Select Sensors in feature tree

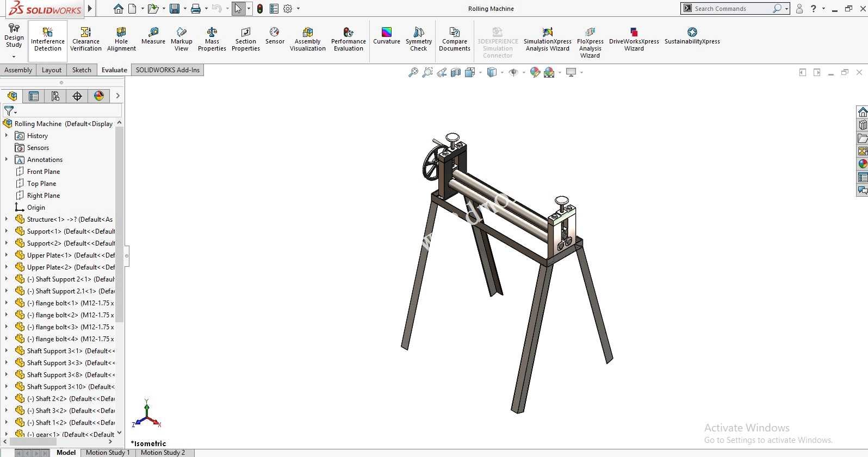tap(38, 148)
